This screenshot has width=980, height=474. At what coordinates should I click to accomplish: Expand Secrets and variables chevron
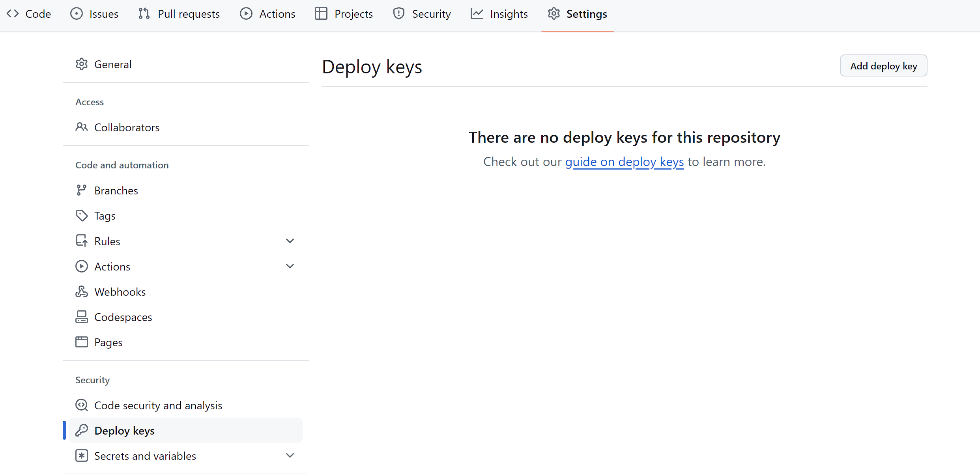pyautogui.click(x=290, y=456)
